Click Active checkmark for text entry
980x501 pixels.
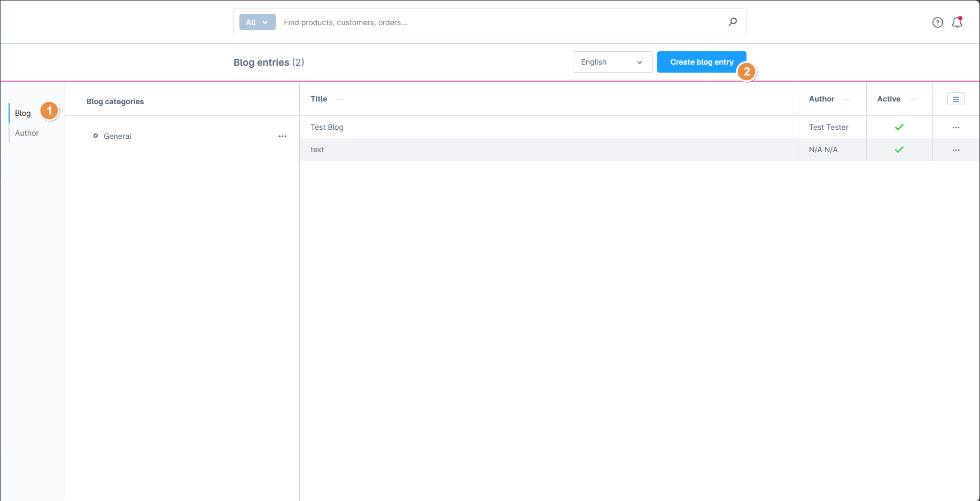point(899,150)
